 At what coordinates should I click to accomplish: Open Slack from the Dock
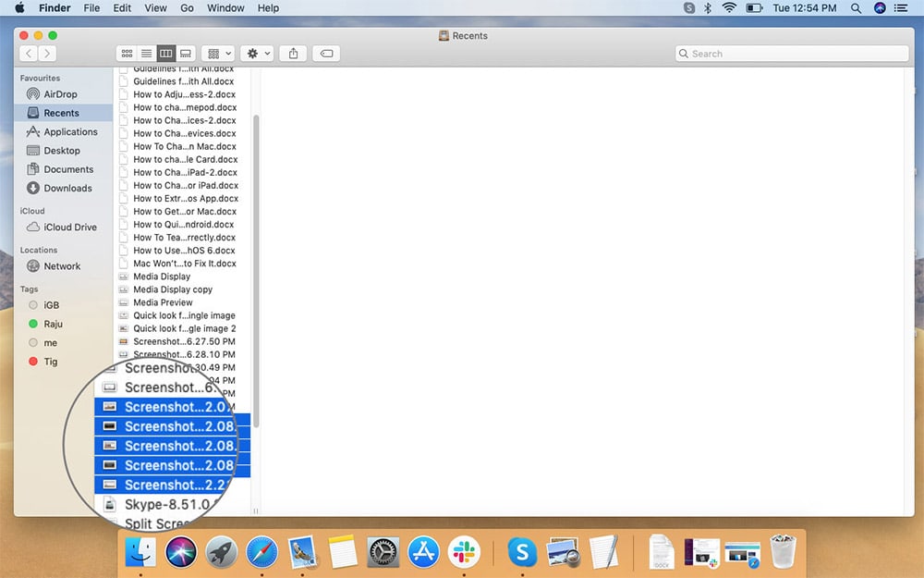point(464,552)
